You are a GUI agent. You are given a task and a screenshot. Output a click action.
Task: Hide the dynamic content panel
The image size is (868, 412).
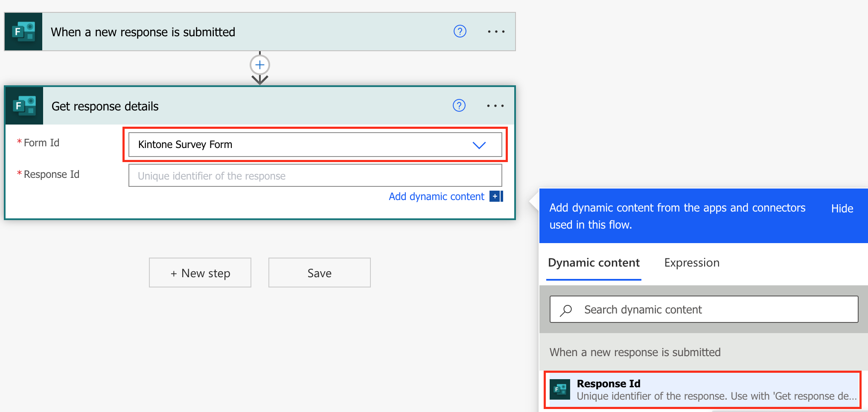point(842,209)
